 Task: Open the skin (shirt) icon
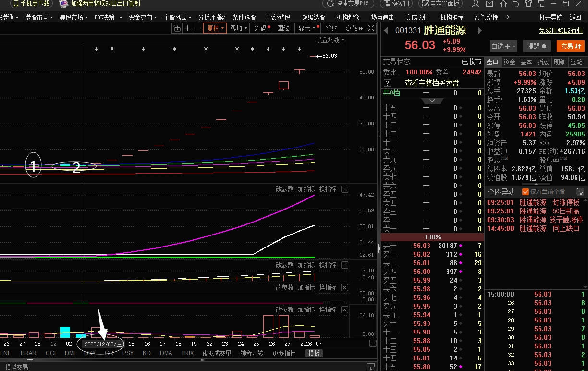coord(528,4)
